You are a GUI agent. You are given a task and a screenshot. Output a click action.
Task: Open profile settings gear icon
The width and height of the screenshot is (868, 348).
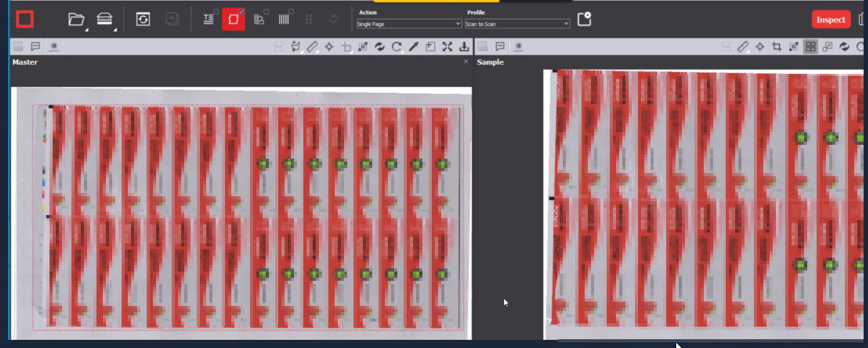(584, 19)
